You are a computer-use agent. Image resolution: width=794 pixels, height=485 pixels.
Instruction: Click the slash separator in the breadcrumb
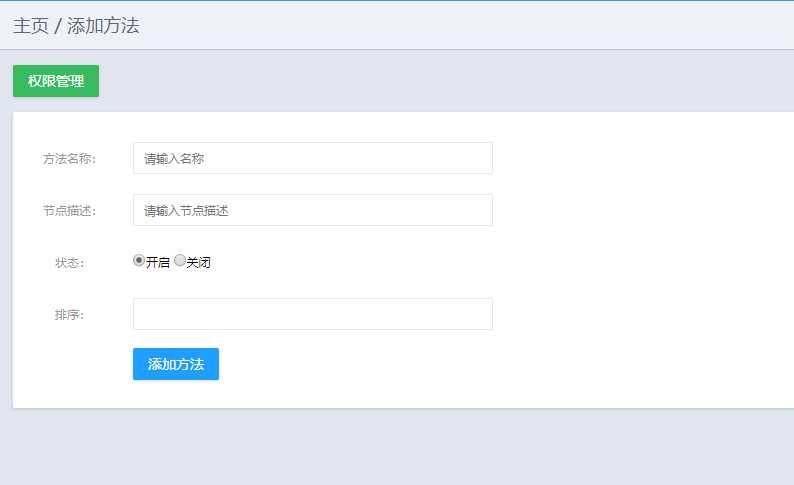[58, 26]
